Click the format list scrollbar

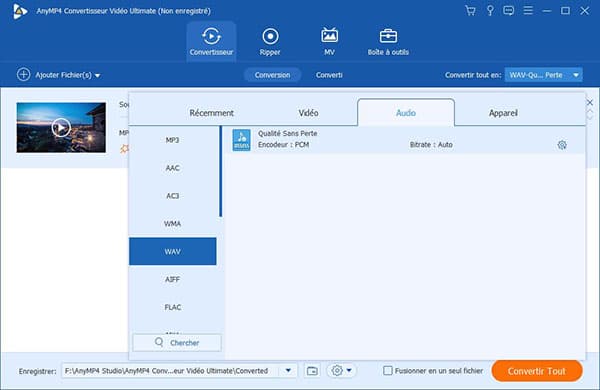[220, 171]
